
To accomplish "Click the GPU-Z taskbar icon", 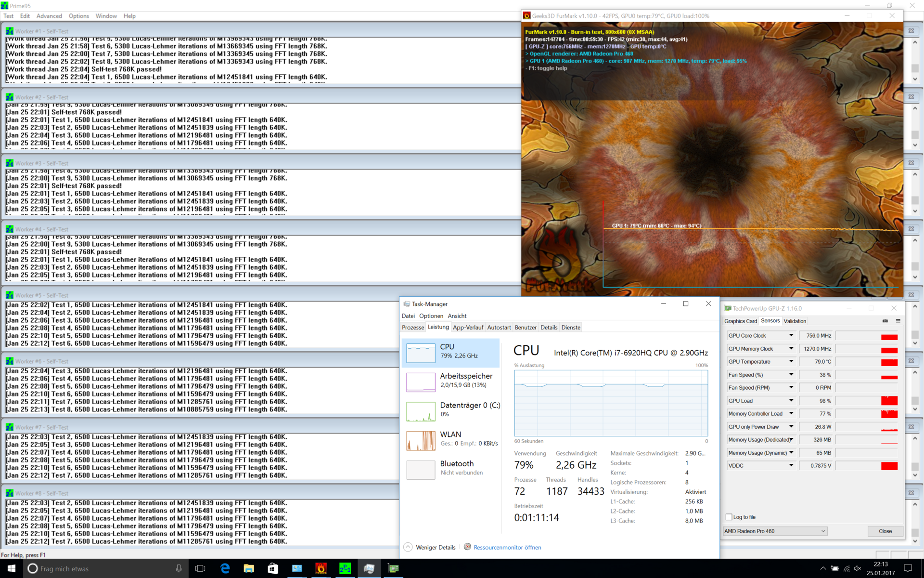I will tap(393, 568).
